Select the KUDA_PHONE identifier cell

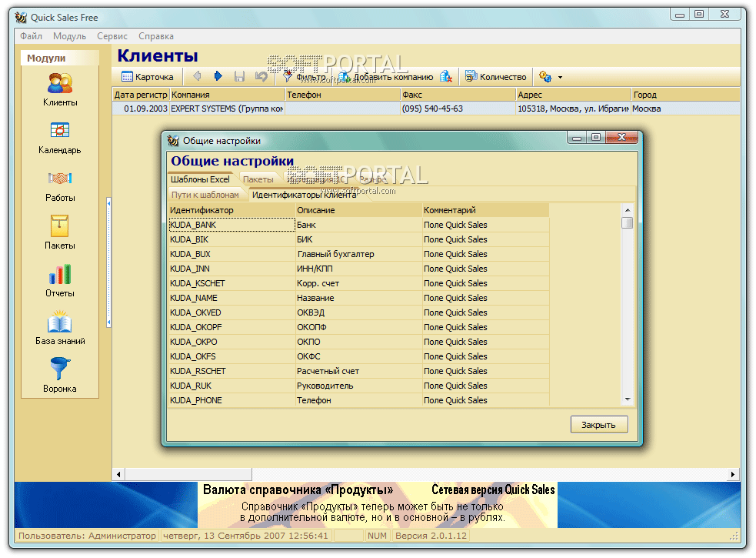tap(231, 400)
